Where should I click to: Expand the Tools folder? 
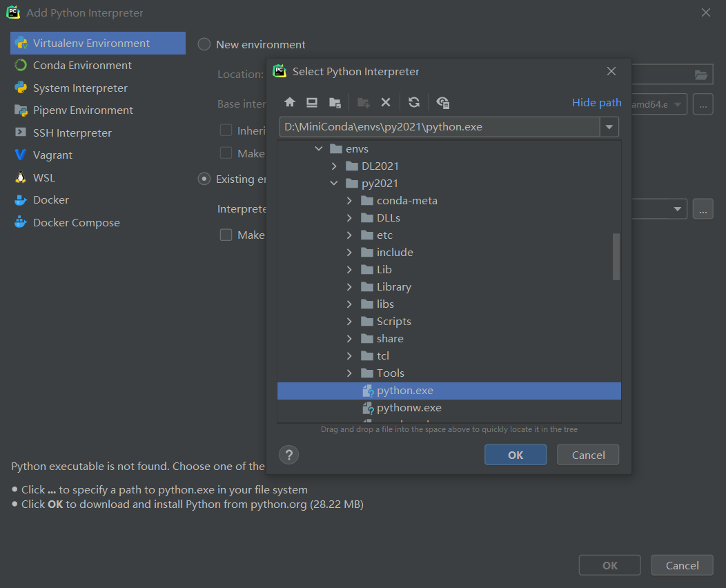pos(349,373)
